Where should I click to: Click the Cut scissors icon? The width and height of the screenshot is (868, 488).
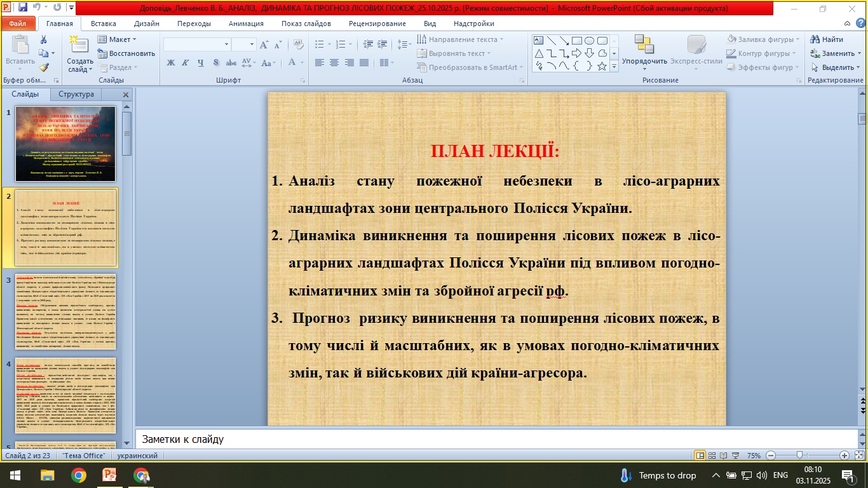[x=44, y=39]
